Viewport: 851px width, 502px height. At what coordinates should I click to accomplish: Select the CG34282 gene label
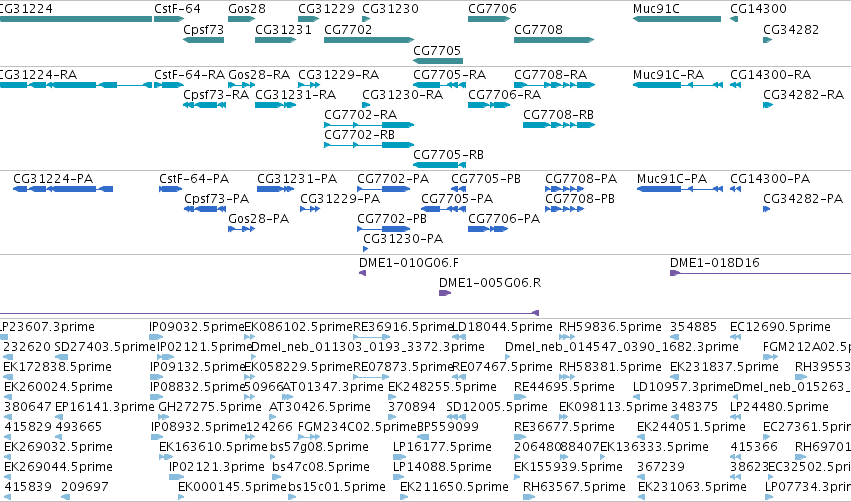click(791, 29)
